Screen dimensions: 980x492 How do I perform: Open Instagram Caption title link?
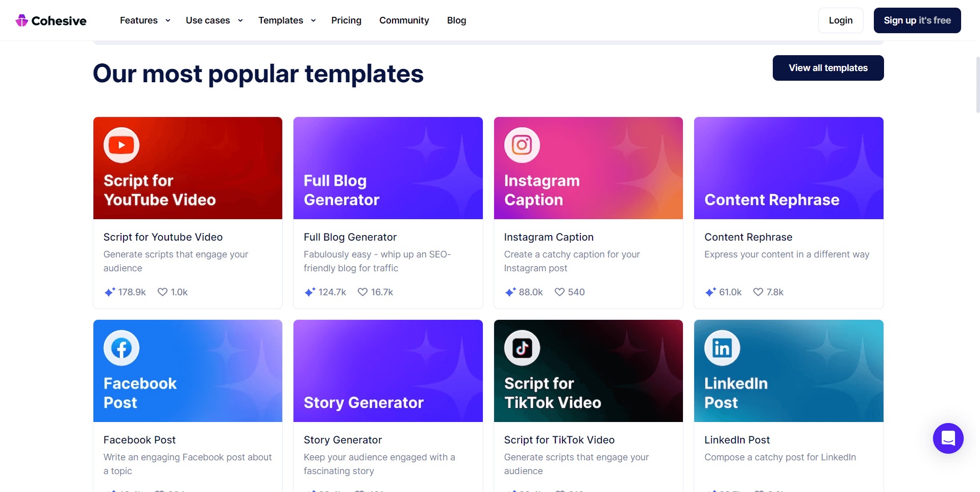tap(549, 237)
